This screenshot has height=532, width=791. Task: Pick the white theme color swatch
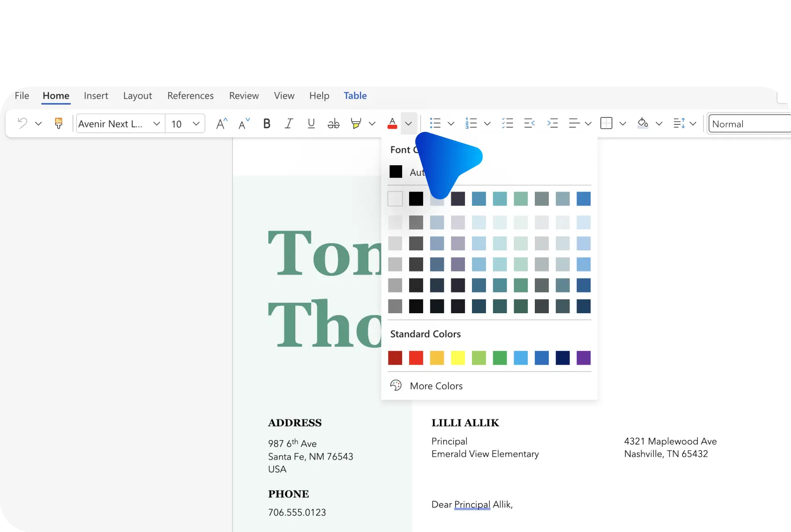pos(395,199)
